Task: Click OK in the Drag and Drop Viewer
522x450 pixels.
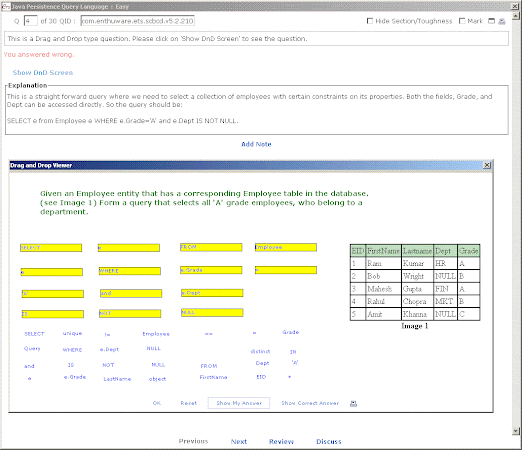Action: [x=157, y=403]
